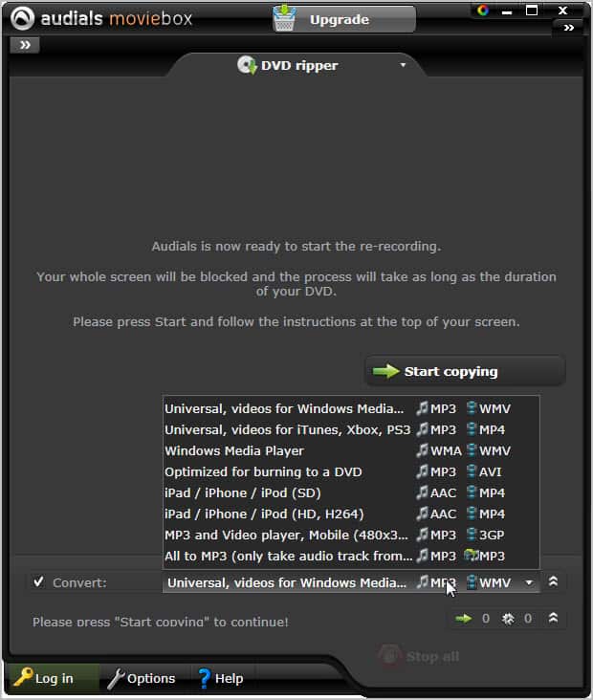The image size is (593, 700).
Task: Minimize the Audials window
Action: tap(507, 11)
